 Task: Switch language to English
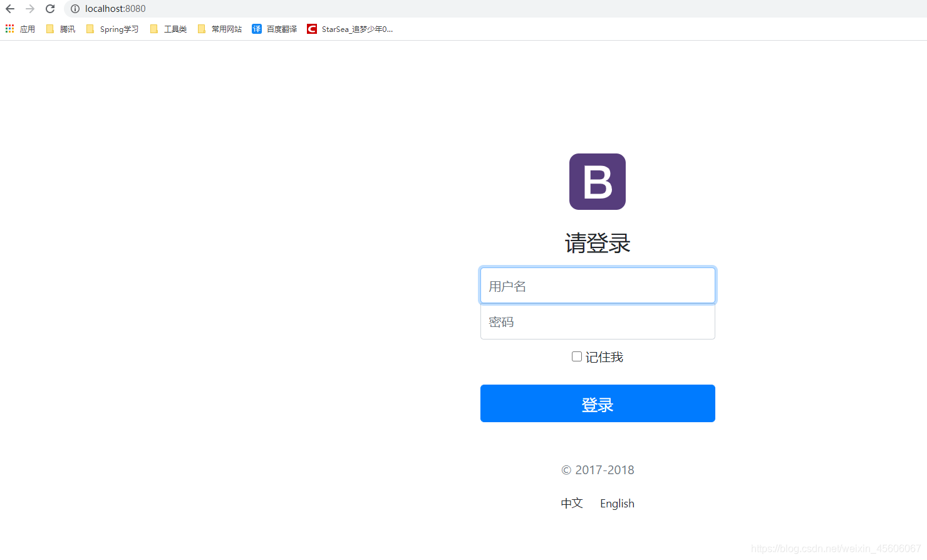[617, 504]
